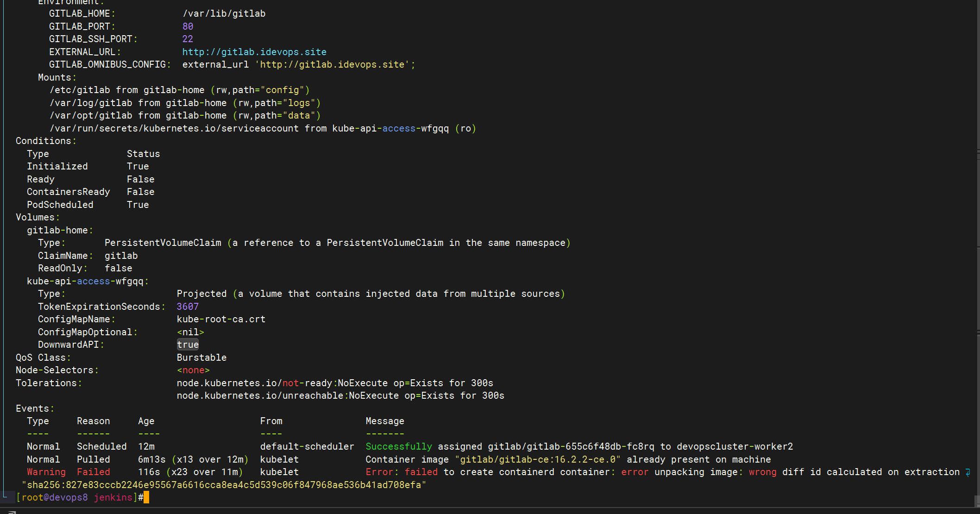
Task: Click the 'Successfully assigned' event message
Action: point(579,446)
